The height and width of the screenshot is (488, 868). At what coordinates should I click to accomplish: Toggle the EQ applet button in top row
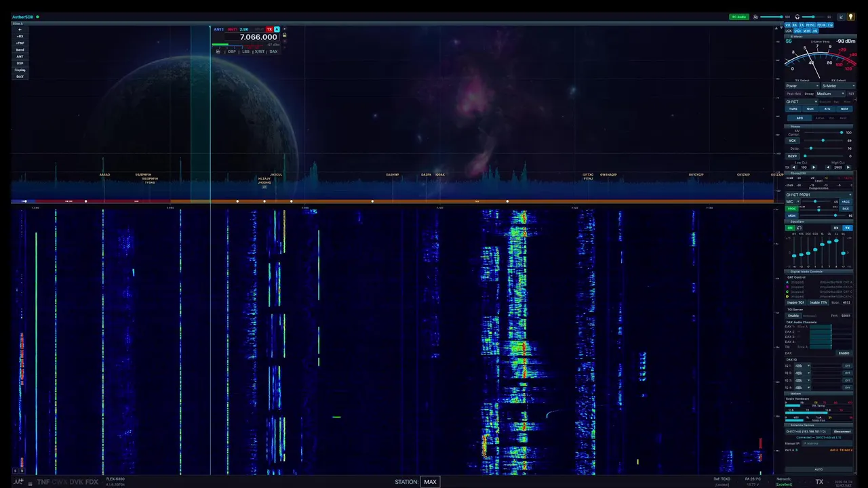(x=830, y=25)
